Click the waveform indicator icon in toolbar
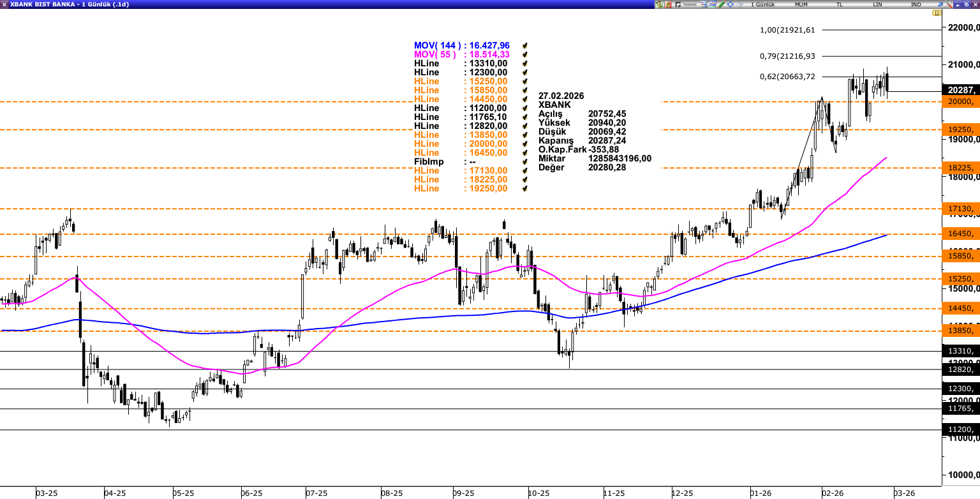This screenshot has width=980, height=499. click(739, 4)
